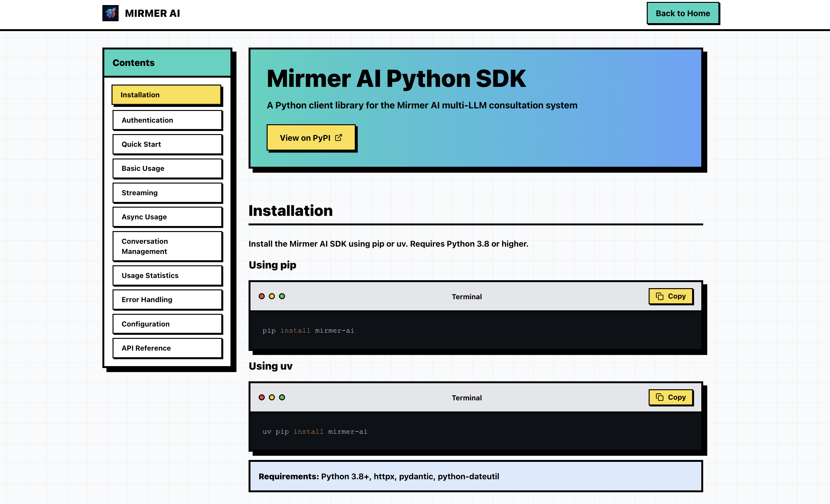Go to Authentication section in Contents
This screenshot has width=830, height=504.
[x=167, y=120]
